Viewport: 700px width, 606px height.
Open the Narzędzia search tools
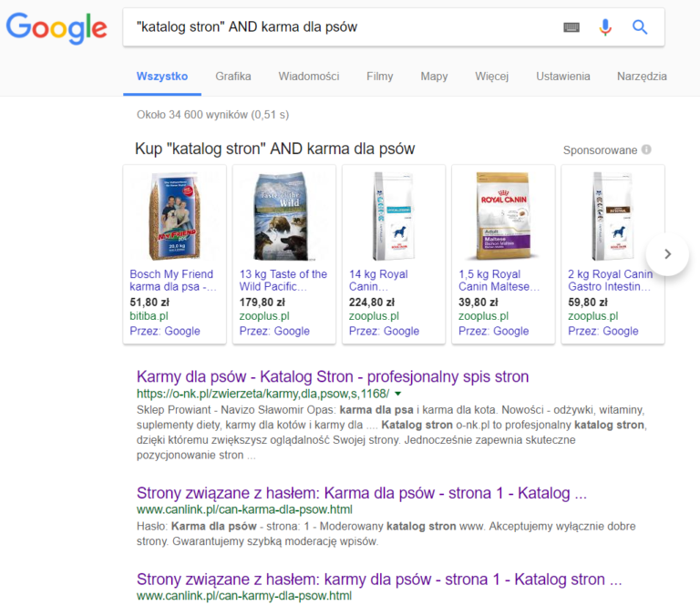(642, 77)
